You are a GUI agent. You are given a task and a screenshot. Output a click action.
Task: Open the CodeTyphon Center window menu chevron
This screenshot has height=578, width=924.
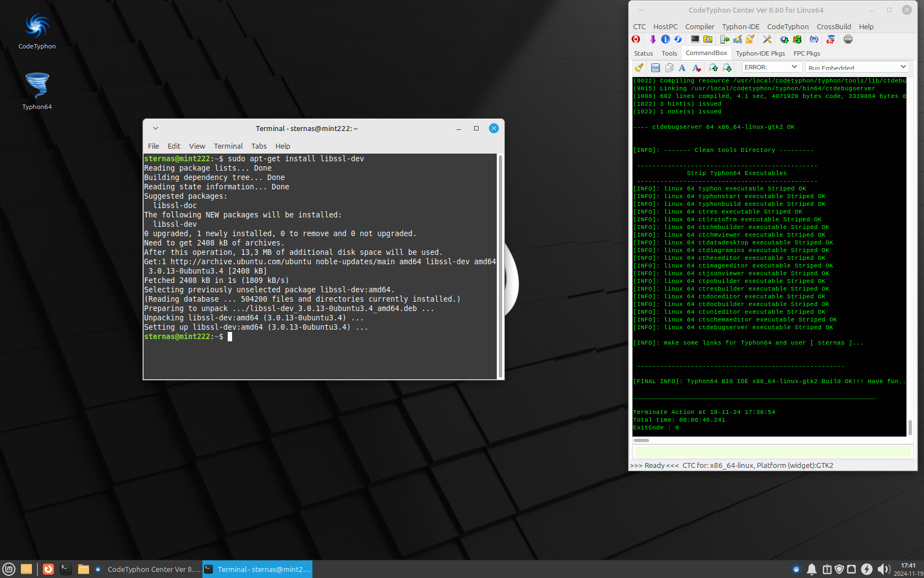[641, 10]
